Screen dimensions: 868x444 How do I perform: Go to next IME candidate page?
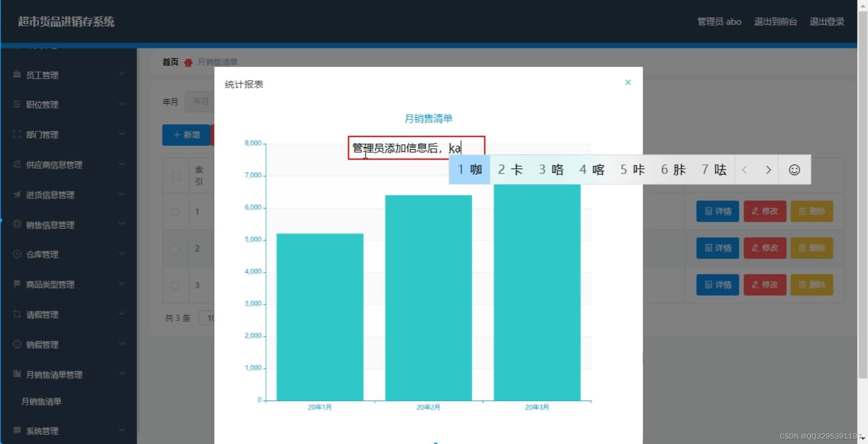tap(768, 169)
